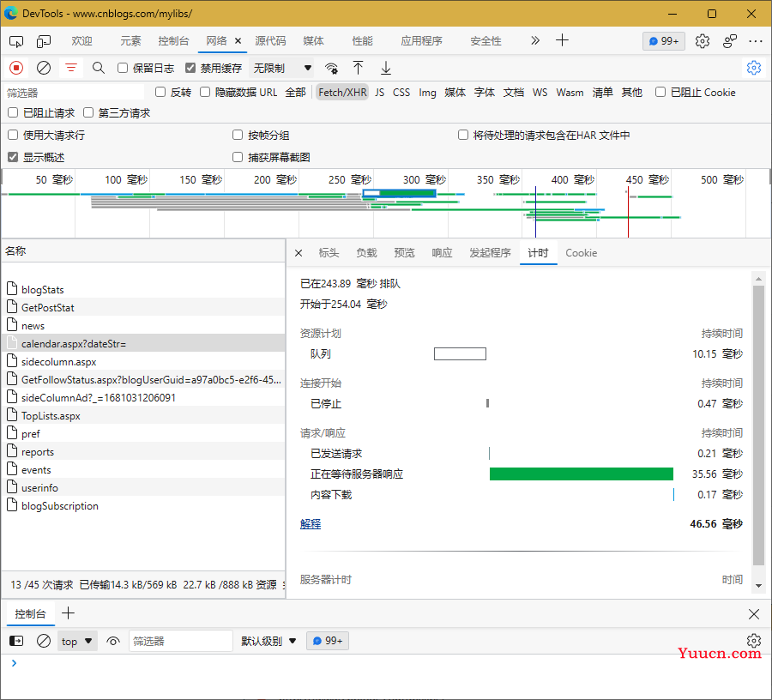Open network conditions wifi icon

coord(331,68)
